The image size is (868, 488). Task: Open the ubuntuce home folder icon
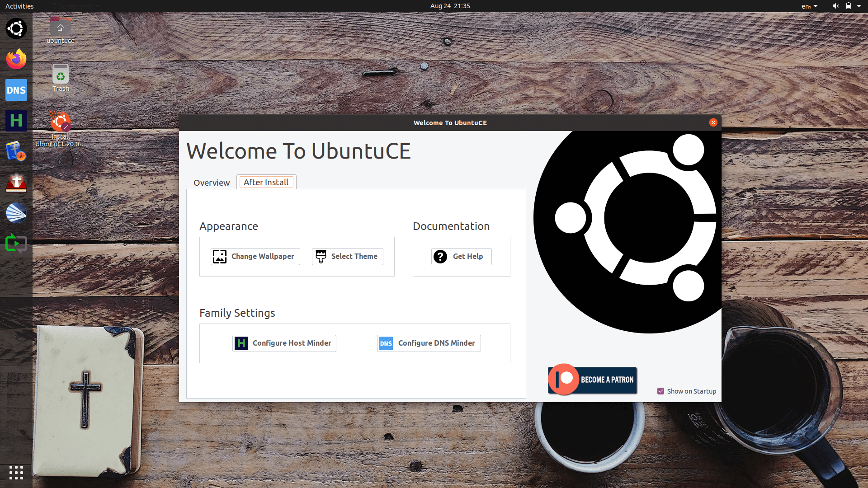(x=61, y=31)
